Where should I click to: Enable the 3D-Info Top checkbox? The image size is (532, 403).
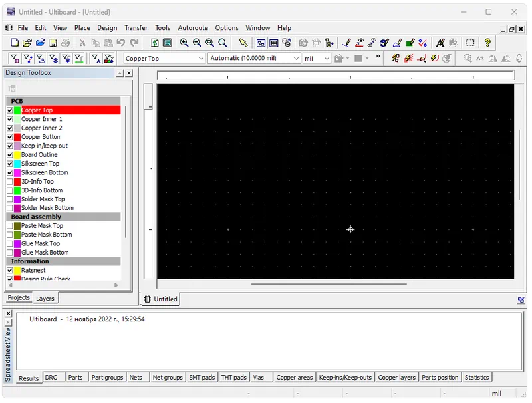pos(10,182)
